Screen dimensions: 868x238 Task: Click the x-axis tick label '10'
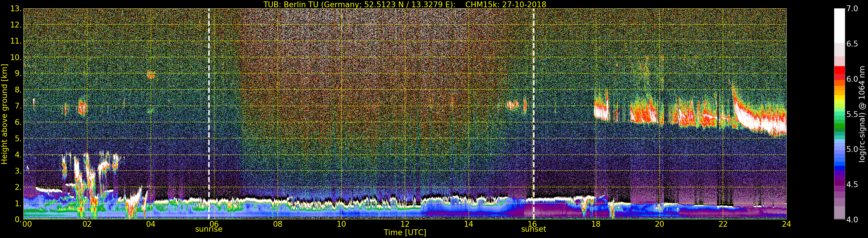tap(341, 224)
